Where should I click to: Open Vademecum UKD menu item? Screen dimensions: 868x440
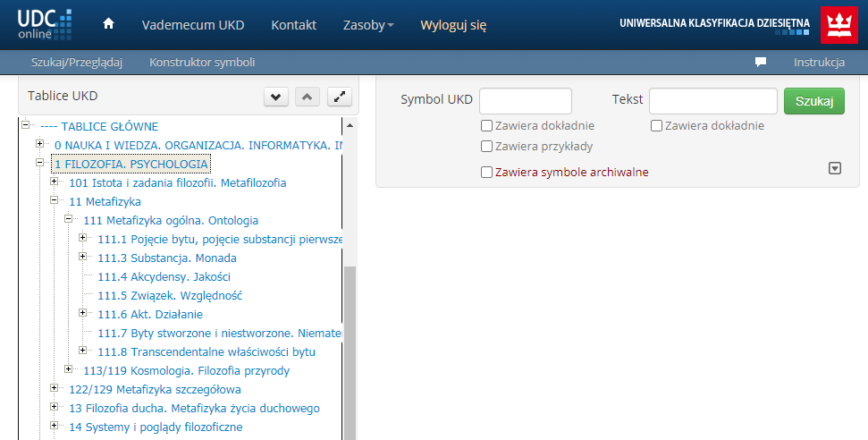[x=193, y=25]
